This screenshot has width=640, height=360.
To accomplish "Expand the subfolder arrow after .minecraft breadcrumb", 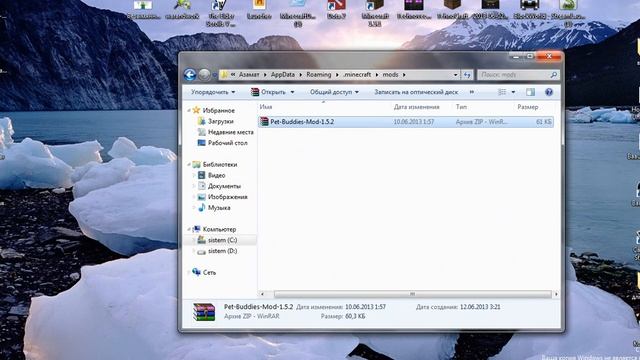I will 377,75.
